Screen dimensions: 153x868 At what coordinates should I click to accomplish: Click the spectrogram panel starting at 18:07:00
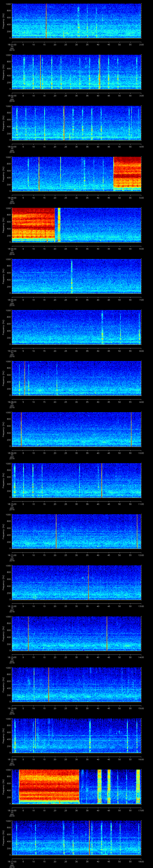[76, 327]
